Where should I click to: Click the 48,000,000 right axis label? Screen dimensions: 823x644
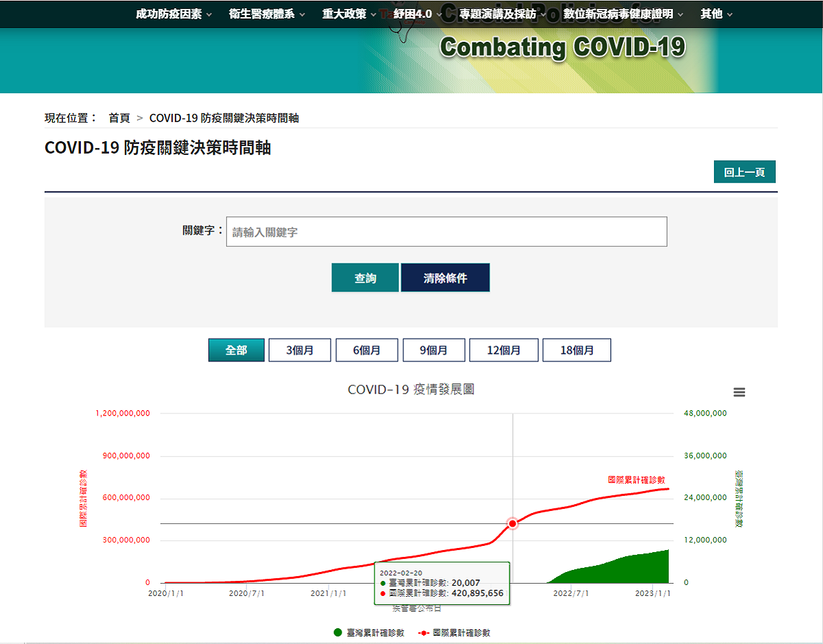click(x=705, y=414)
